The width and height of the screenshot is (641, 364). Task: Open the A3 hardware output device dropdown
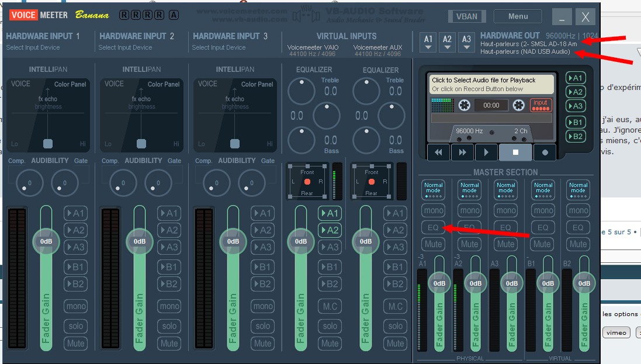466,42
